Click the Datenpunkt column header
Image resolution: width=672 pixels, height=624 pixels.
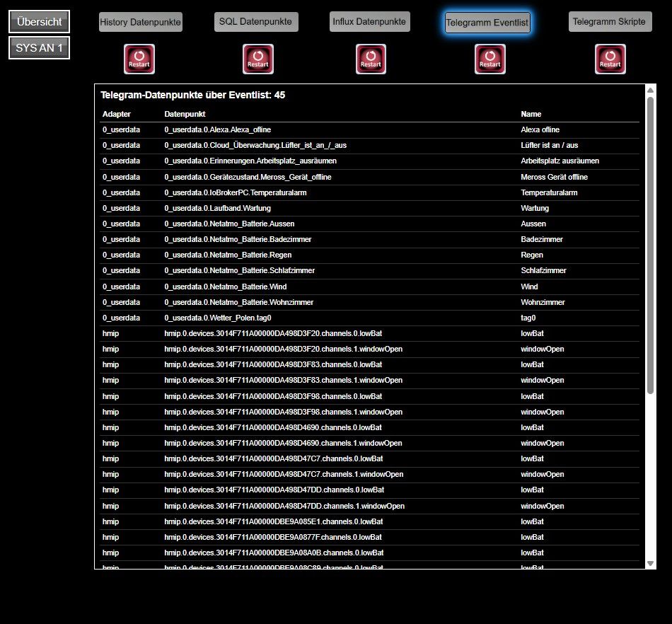click(x=185, y=114)
